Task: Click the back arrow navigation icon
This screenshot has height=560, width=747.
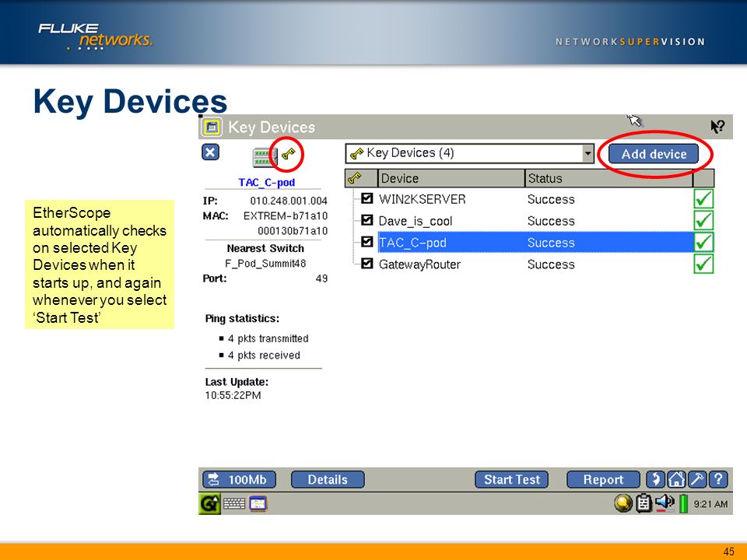Action: pos(655,479)
